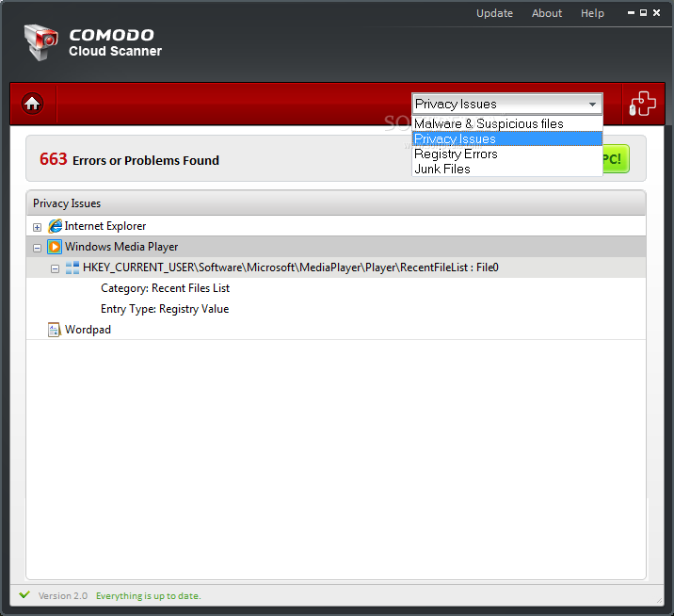Open the Update menu
Screen dimensions: 674x616
[495, 13]
